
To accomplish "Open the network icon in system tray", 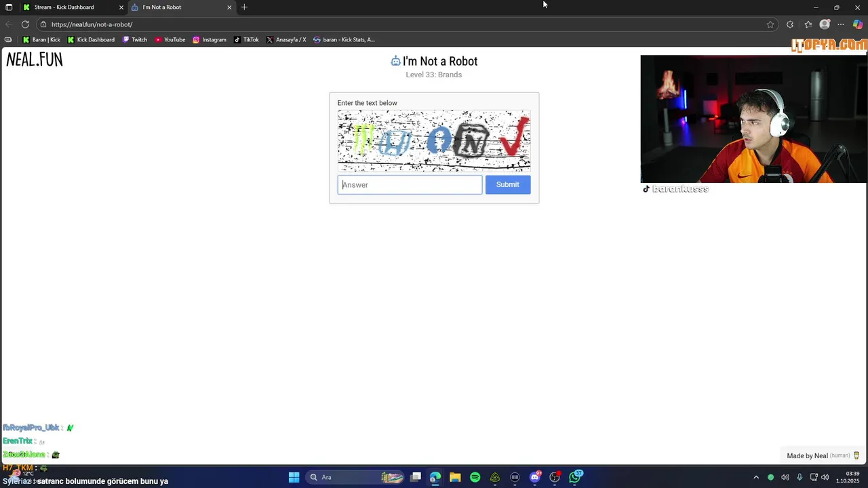I will click(x=814, y=477).
